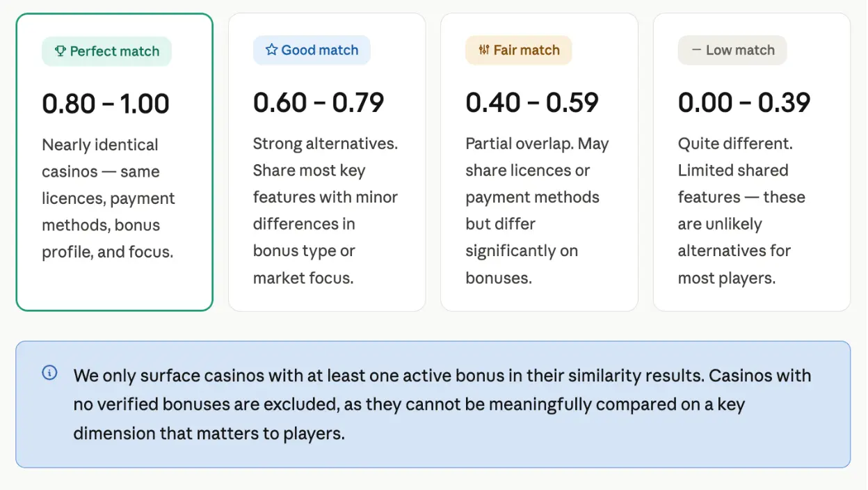Click the Strong alternatives description text

[325, 211]
